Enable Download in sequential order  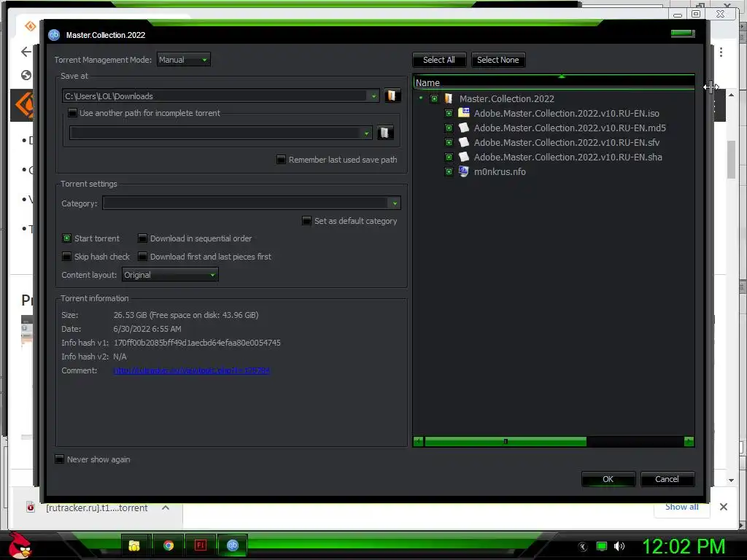click(142, 238)
